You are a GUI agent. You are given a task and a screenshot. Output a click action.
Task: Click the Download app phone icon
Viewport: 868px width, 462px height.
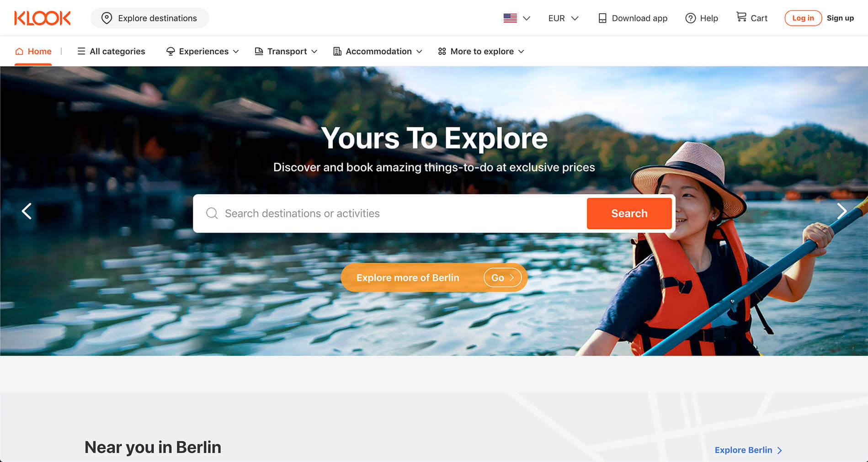[x=602, y=18]
